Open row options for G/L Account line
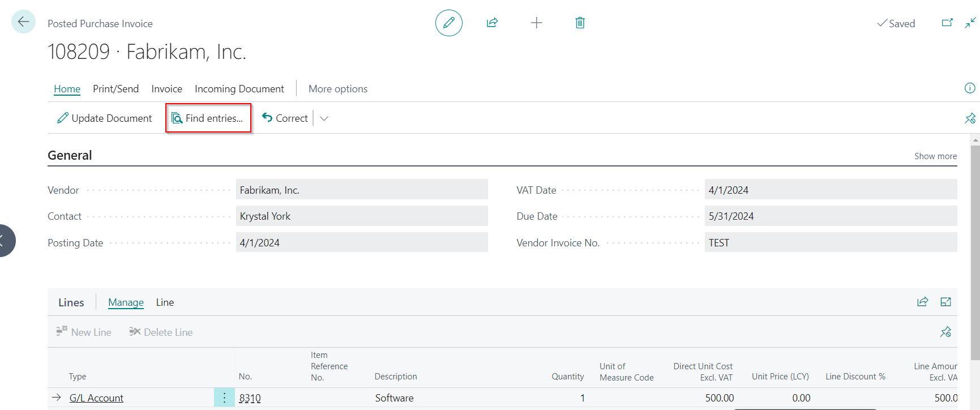 coord(224,398)
